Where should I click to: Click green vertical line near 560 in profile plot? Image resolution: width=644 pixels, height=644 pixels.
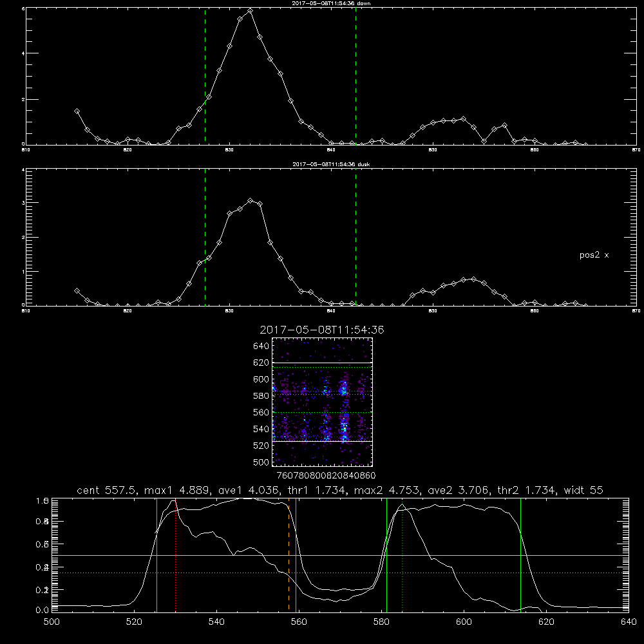pos(296,554)
